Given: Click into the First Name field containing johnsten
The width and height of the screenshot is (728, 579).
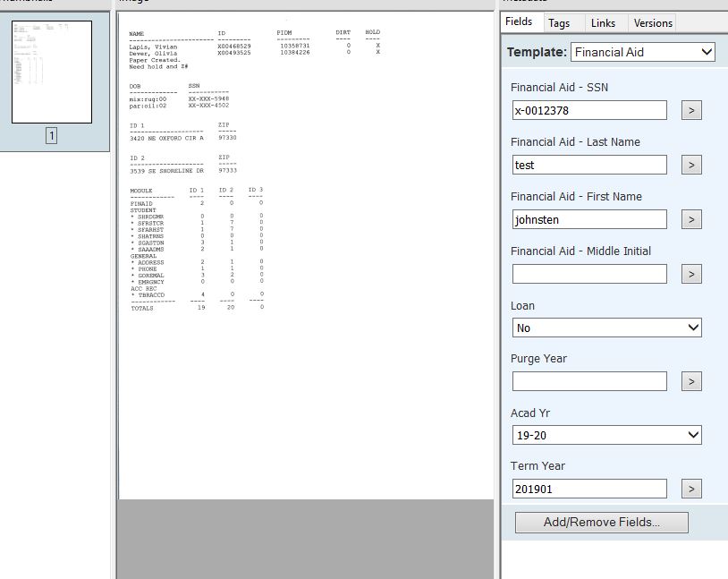Looking at the screenshot, I should pos(589,219).
